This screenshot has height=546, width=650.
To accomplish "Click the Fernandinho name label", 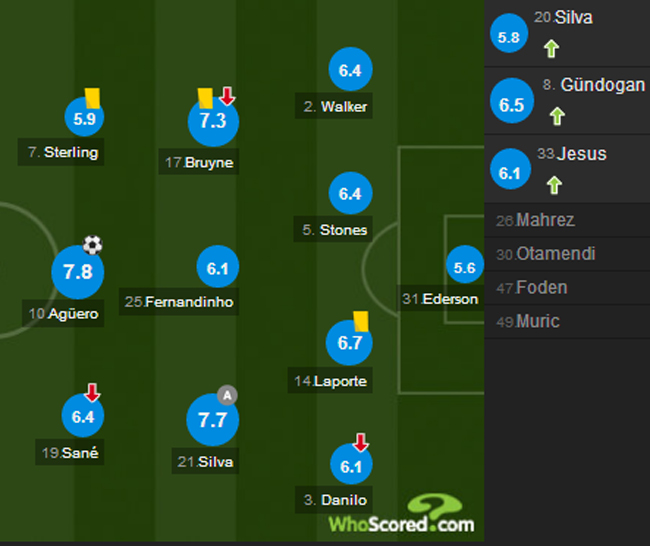I will coord(181,301).
